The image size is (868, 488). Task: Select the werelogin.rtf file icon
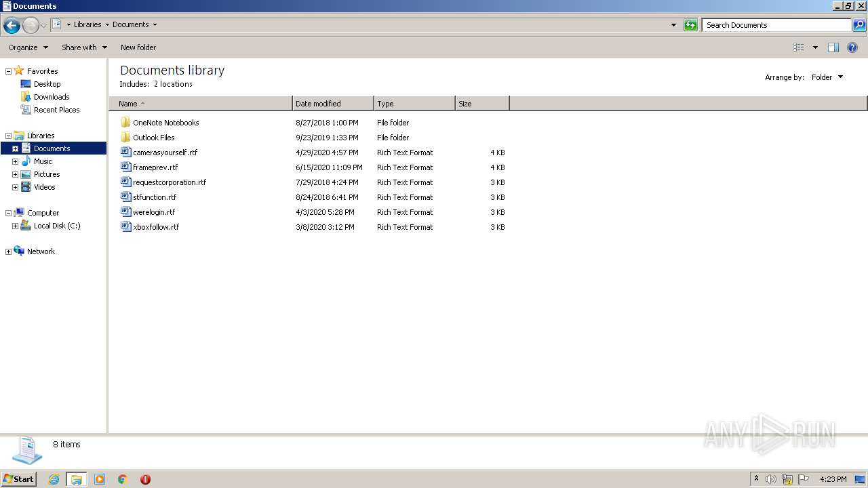coord(125,212)
